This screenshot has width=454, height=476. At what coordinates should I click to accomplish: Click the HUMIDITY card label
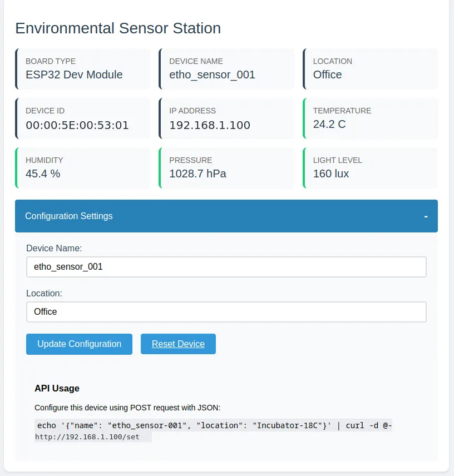[45, 160]
